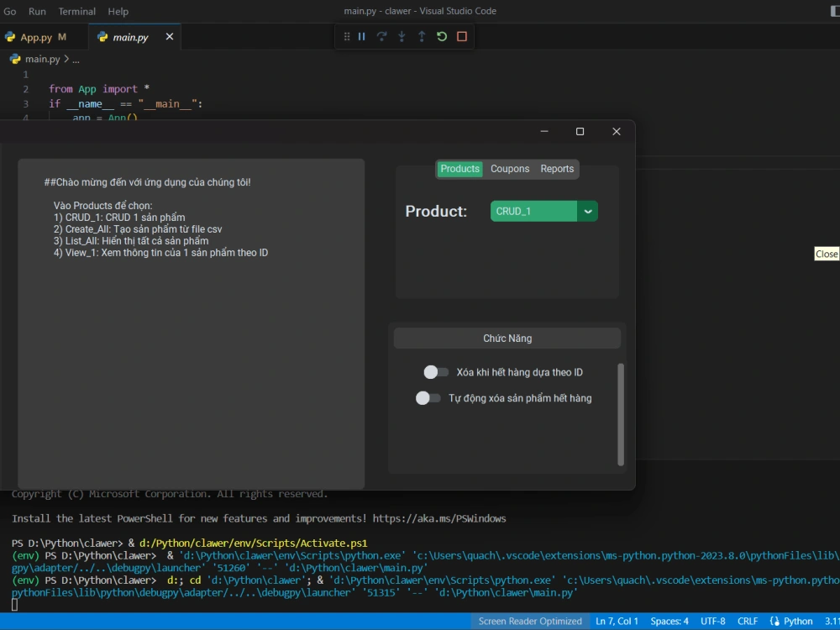
Task: Click the terminal cursor prompt line
Action: click(x=15, y=605)
